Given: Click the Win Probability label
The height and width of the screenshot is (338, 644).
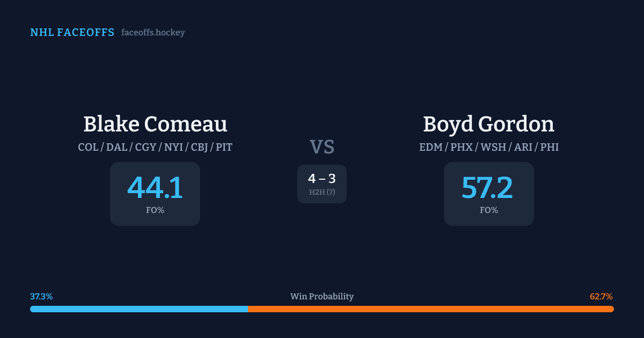Looking at the screenshot, I should point(322,296).
